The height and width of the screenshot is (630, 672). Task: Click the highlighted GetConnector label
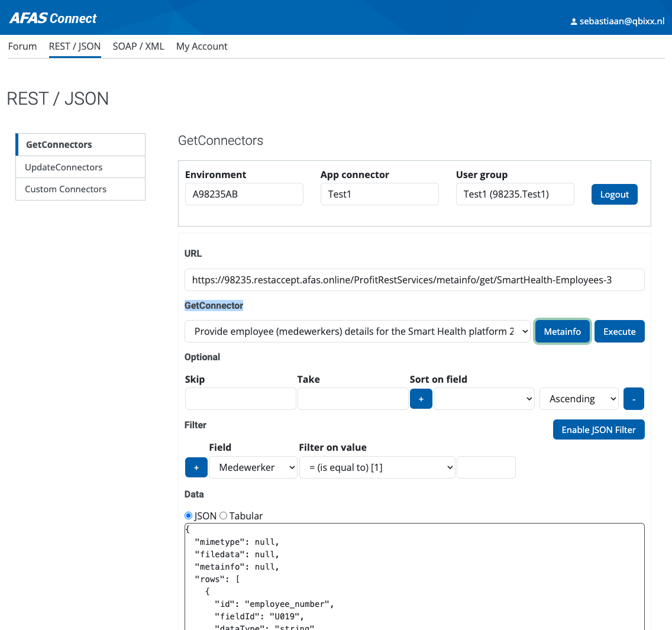(214, 306)
